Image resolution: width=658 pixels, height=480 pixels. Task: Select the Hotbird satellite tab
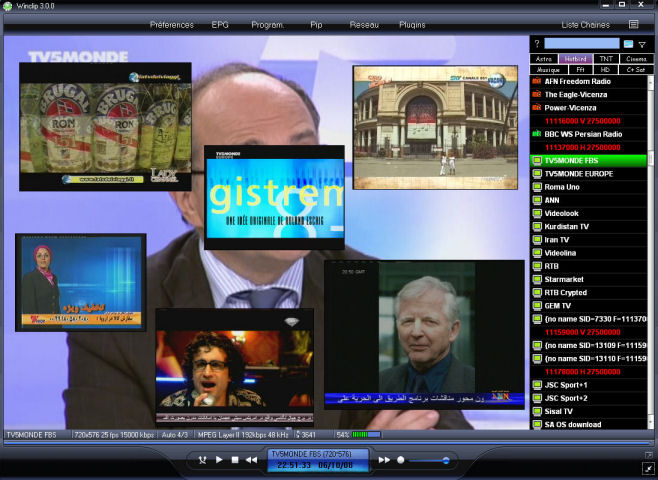(x=575, y=59)
